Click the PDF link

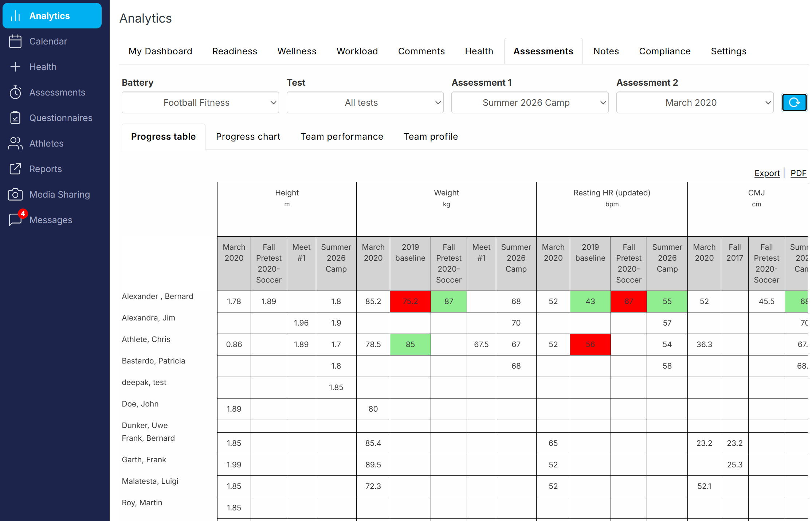[798, 173]
